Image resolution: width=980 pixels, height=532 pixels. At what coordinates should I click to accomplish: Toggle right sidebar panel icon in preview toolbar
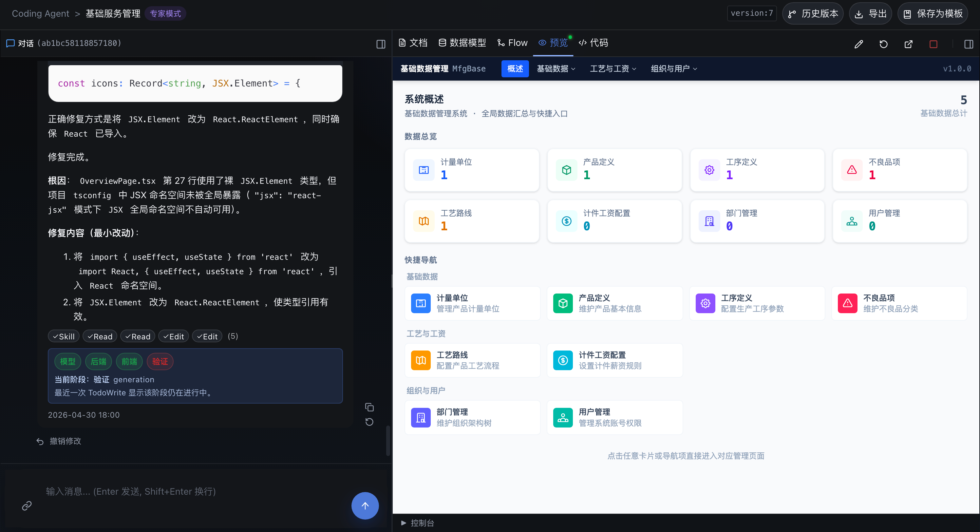[x=969, y=44]
